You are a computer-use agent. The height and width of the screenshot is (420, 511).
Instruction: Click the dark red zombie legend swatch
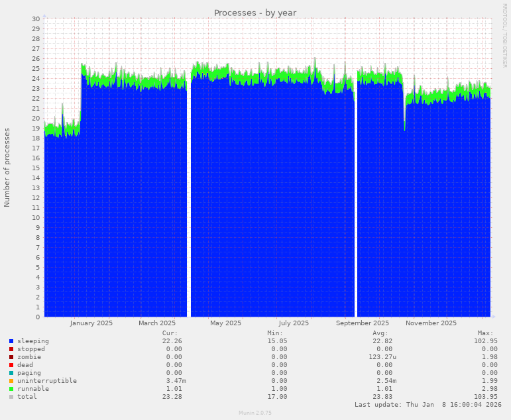11,357
